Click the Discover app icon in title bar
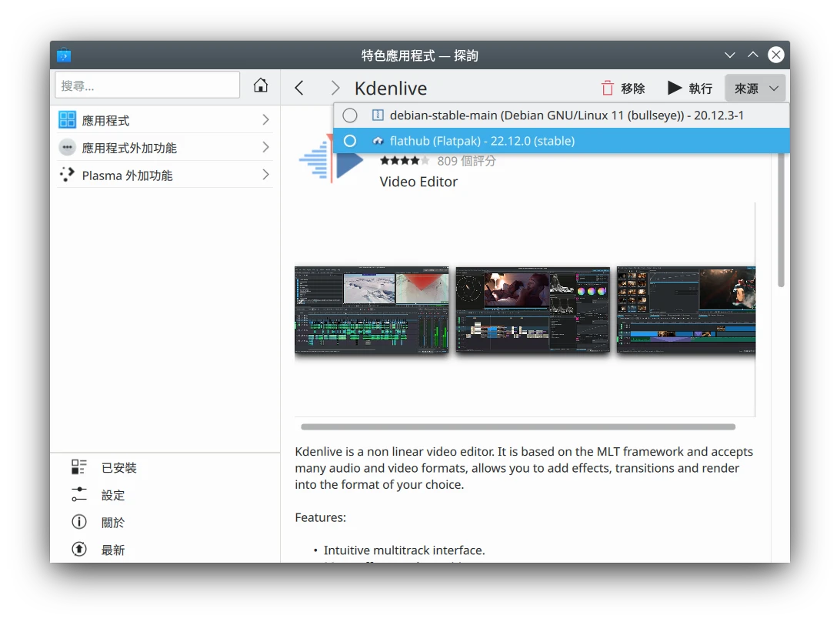The width and height of the screenshot is (840, 622). 64,55
